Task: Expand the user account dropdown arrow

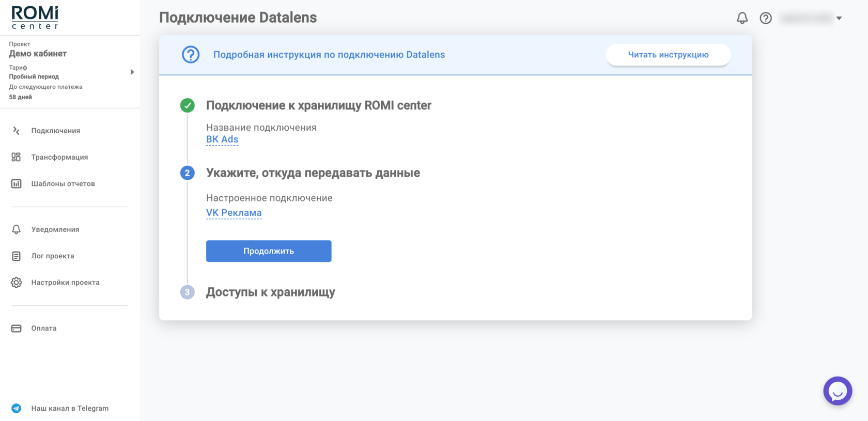Action: tap(839, 18)
